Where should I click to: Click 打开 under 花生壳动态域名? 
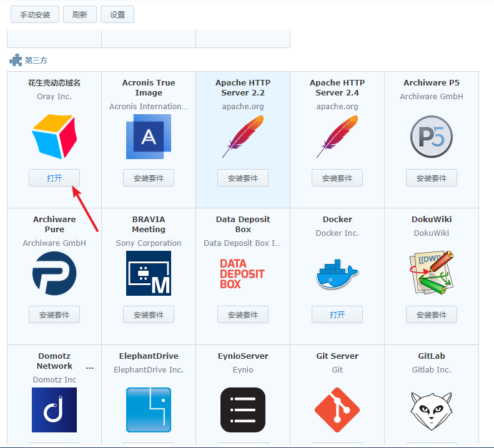click(54, 178)
